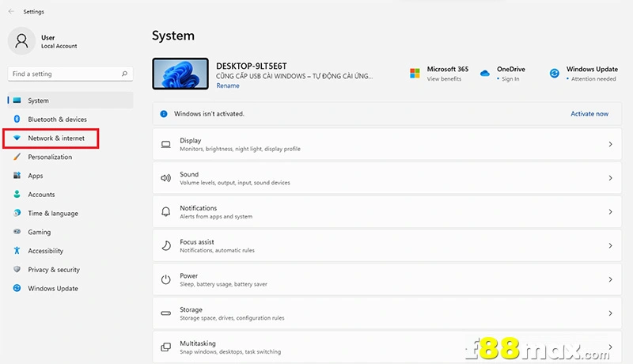Click the search magnifier icon

click(124, 74)
